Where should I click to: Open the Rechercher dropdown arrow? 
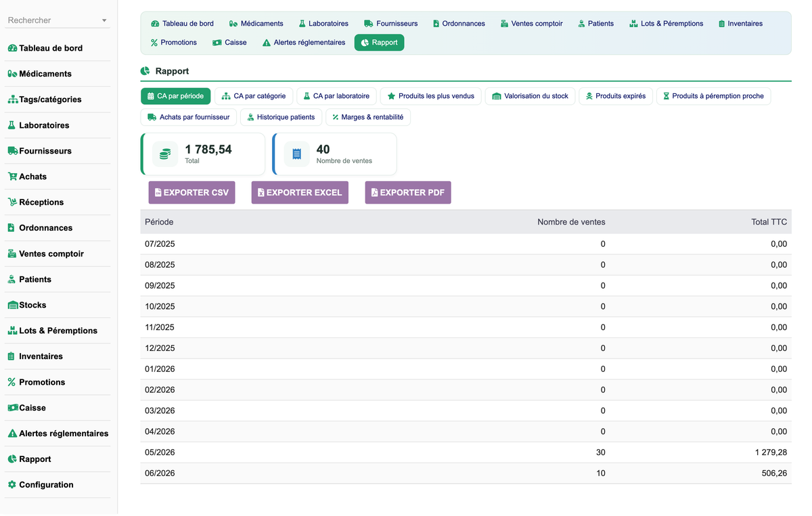(x=104, y=21)
